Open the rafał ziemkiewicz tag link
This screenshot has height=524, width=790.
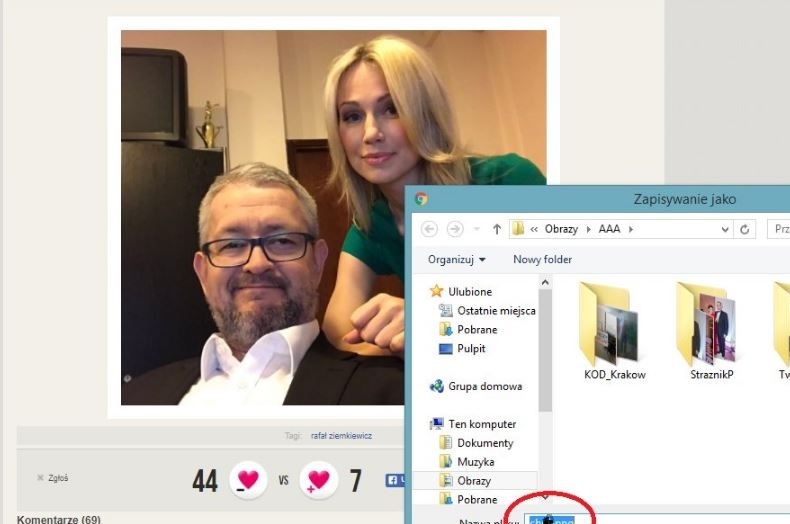pyautogui.click(x=340, y=435)
